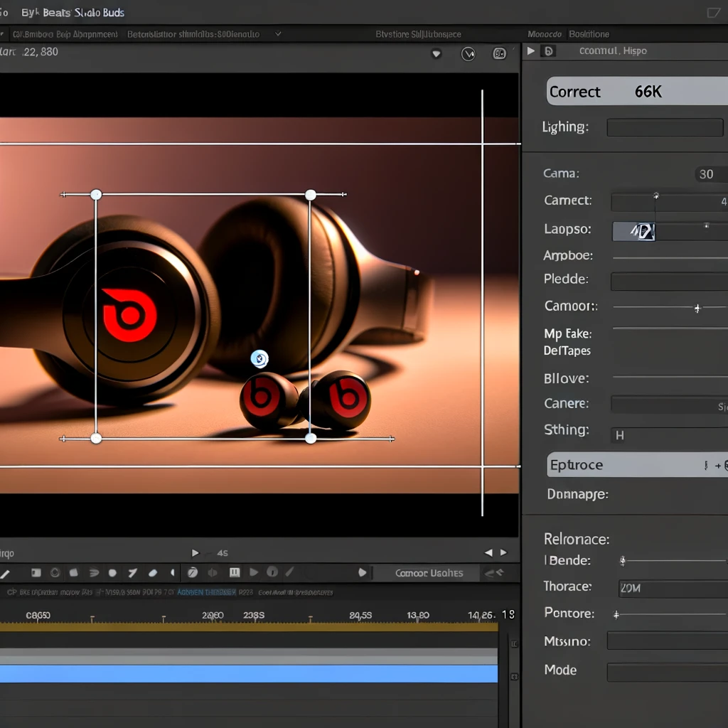Click the eraser-shaped oval tool icon
Image resolution: width=728 pixels, height=728 pixels.
[x=153, y=573]
